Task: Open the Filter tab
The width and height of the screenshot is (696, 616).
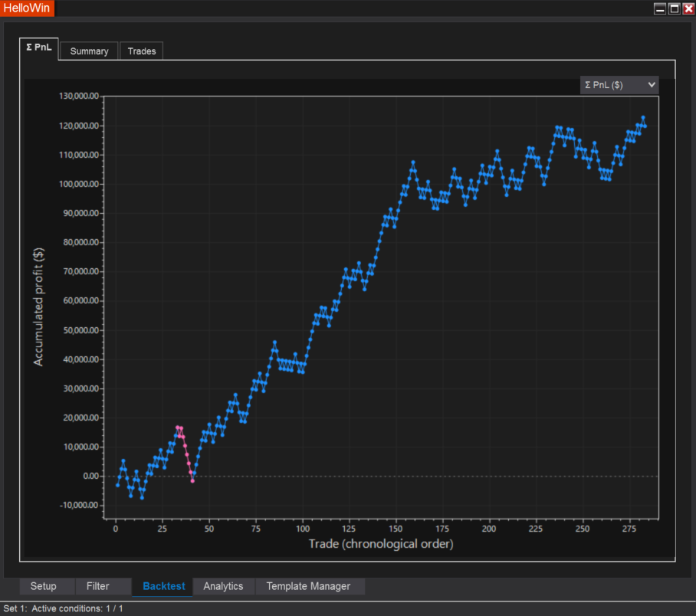Action: 100,585
